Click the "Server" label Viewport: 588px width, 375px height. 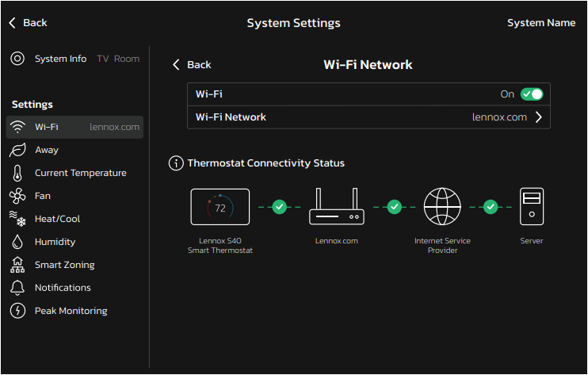[532, 241]
